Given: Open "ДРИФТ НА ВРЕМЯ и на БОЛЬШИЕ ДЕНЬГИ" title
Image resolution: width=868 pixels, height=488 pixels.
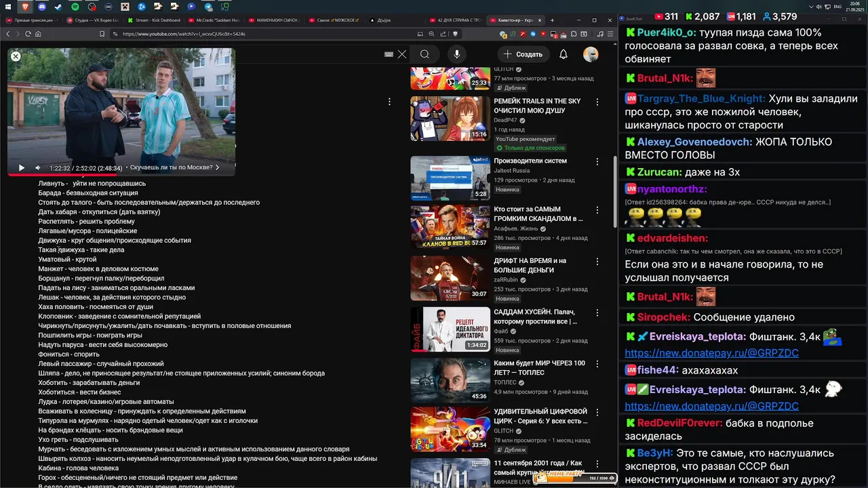Looking at the screenshot, I should pyautogui.click(x=530, y=265).
